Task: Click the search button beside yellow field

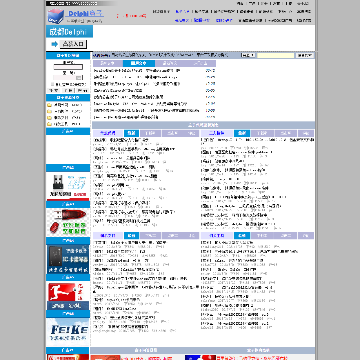Action: pyautogui.click(x=305, y=55)
